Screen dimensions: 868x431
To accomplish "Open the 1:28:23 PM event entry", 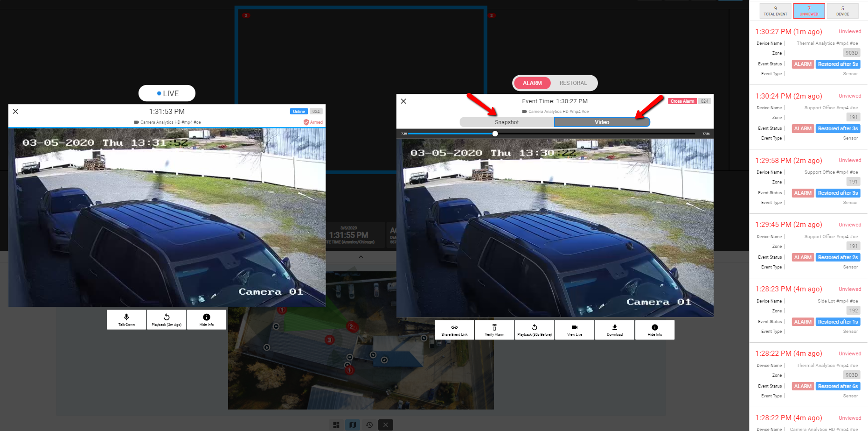I will tap(808, 310).
